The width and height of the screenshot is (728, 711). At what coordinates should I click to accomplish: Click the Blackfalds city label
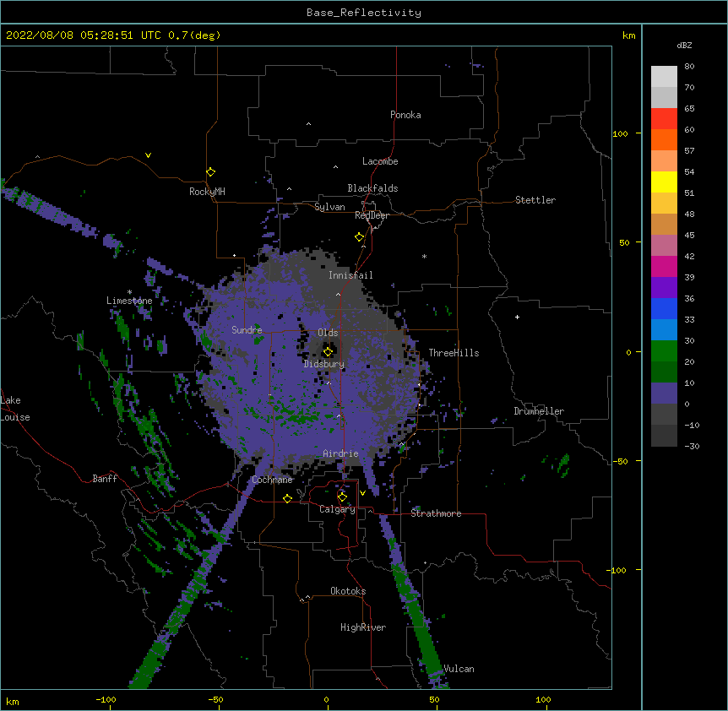[x=372, y=188]
